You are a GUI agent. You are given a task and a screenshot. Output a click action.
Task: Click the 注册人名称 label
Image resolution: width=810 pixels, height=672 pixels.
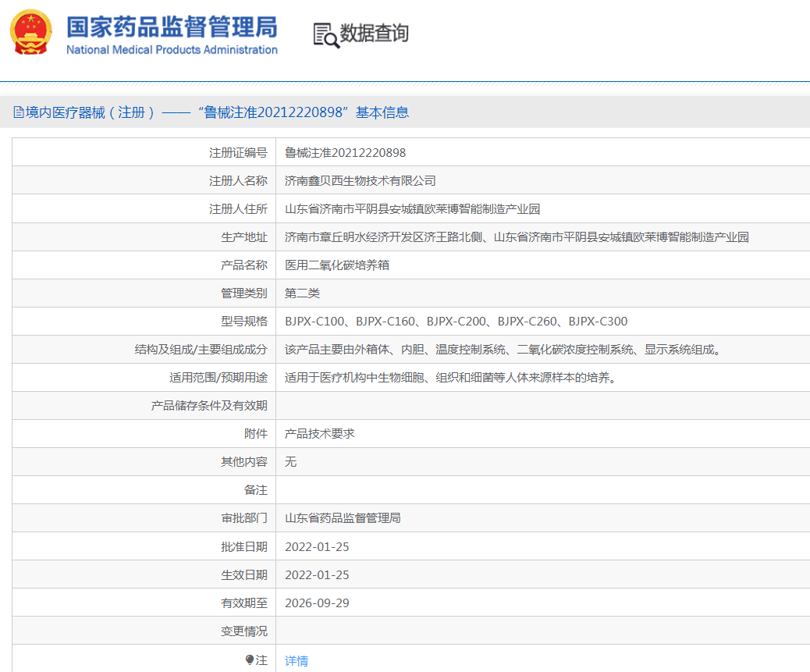tap(238, 181)
